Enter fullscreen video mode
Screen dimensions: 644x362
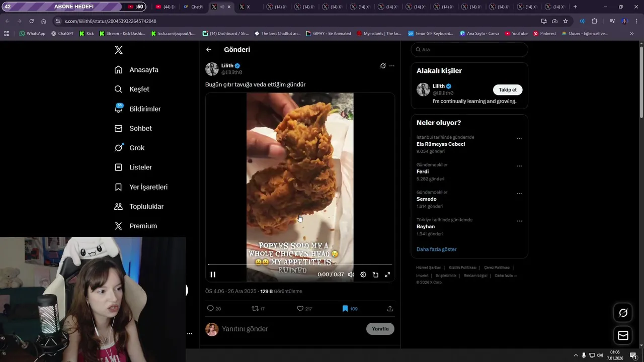387,275
